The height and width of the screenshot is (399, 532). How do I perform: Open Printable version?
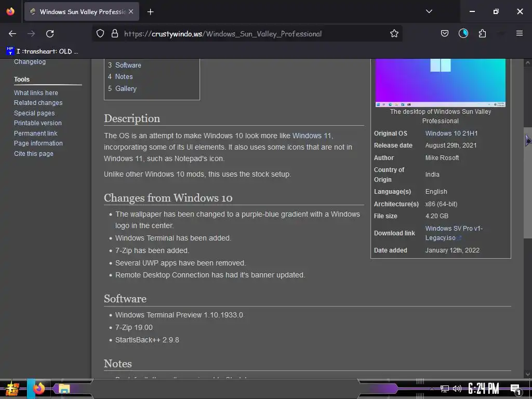[x=37, y=123]
